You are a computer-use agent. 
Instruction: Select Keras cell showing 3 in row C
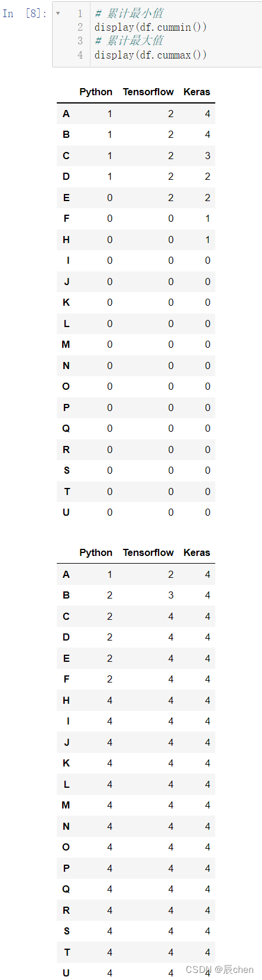click(207, 156)
